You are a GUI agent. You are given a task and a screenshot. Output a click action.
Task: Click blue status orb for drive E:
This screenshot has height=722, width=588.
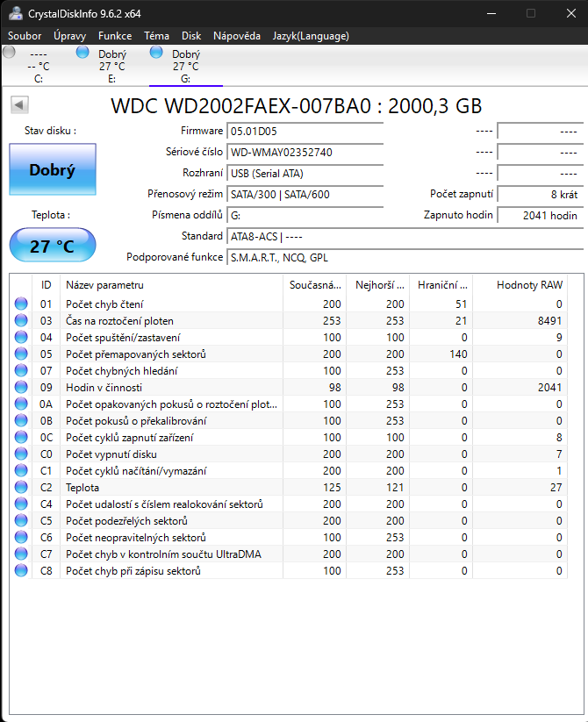coord(82,52)
